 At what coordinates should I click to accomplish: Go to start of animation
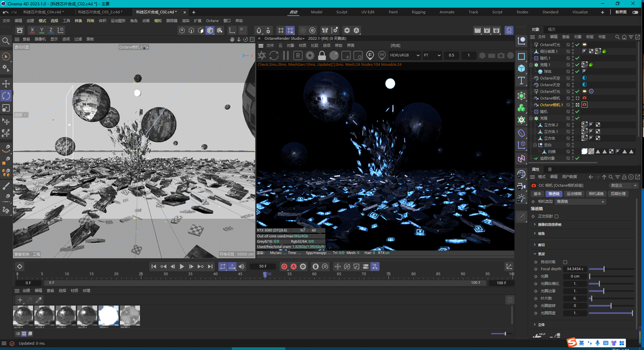pos(153,267)
